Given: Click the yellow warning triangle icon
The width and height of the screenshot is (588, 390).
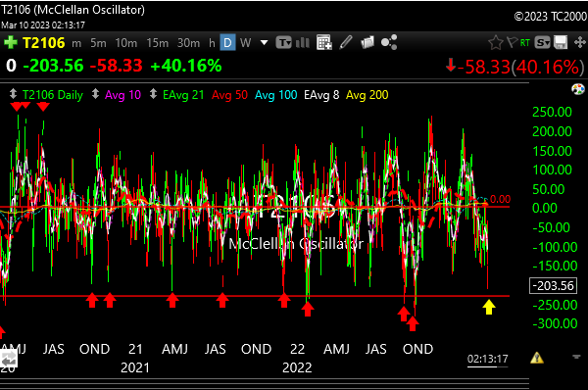Looking at the screenshot, I should click(537, 358).
